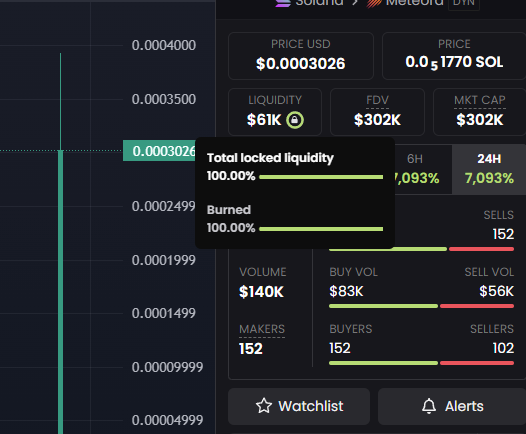Click the Total locked liquidity tooltip title
The height and width of the screenshot is (434, 526).
click(x=270, y=158)
